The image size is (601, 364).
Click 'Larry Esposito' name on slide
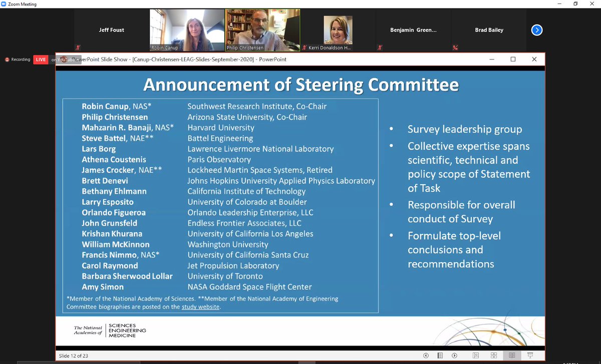click(108, 202)
